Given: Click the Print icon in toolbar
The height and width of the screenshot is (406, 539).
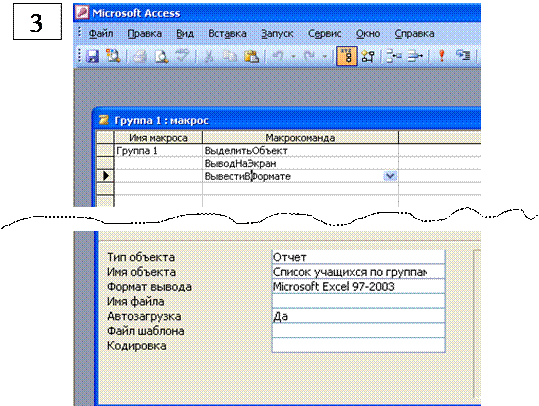Looking at the screenshot, I should click(x=140, y=56).
